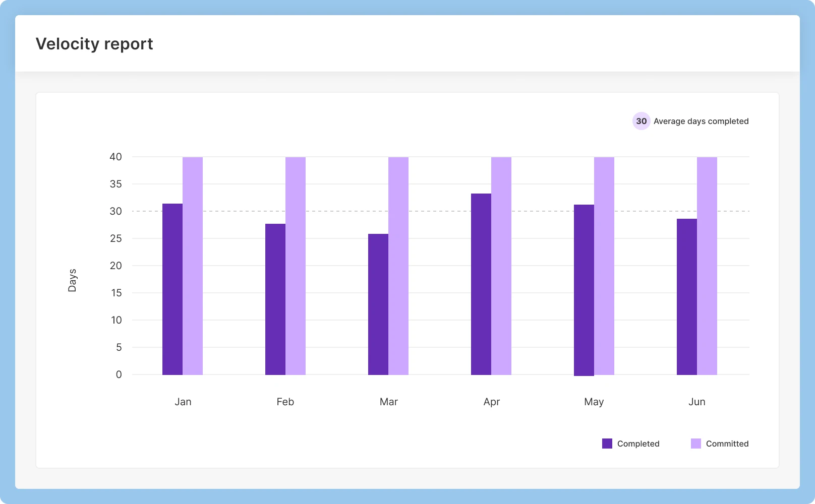This screenshot has height=504, width=815.
Task: Select the Feb completed bar
Action: 275,299
